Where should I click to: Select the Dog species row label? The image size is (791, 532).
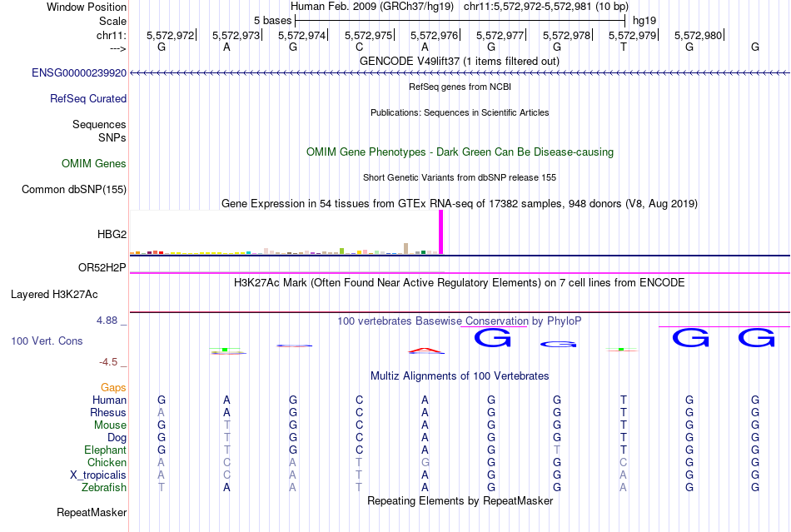(x=117, y=438)
